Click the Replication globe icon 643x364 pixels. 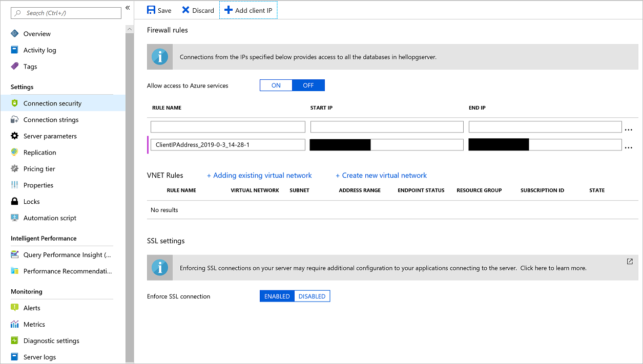[x=15, y=153]
